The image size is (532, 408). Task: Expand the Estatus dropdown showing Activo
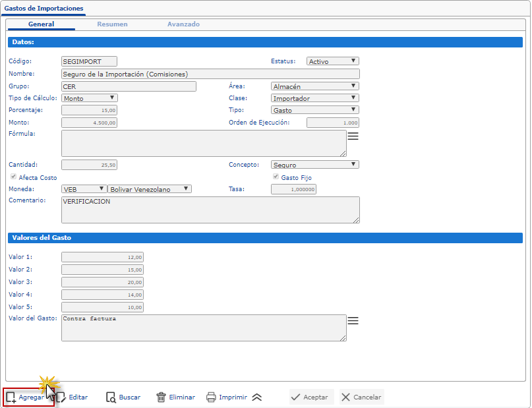point(333,61)
